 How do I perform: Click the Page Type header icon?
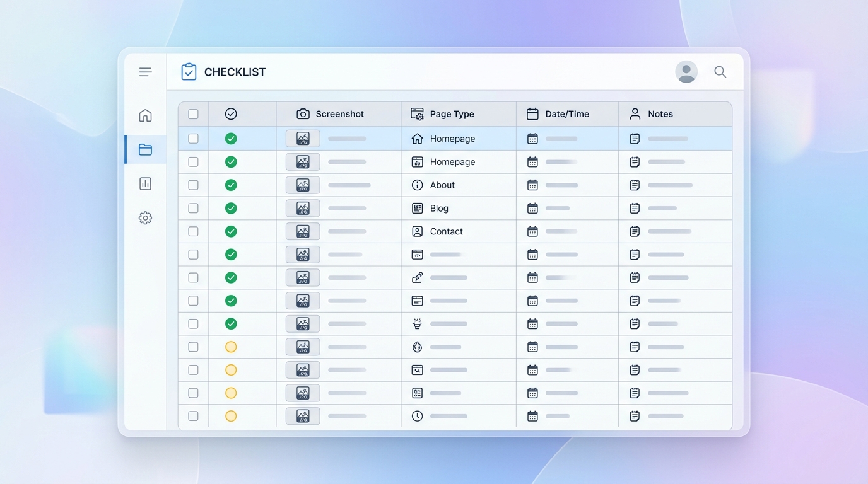click(x=417, y=114)
